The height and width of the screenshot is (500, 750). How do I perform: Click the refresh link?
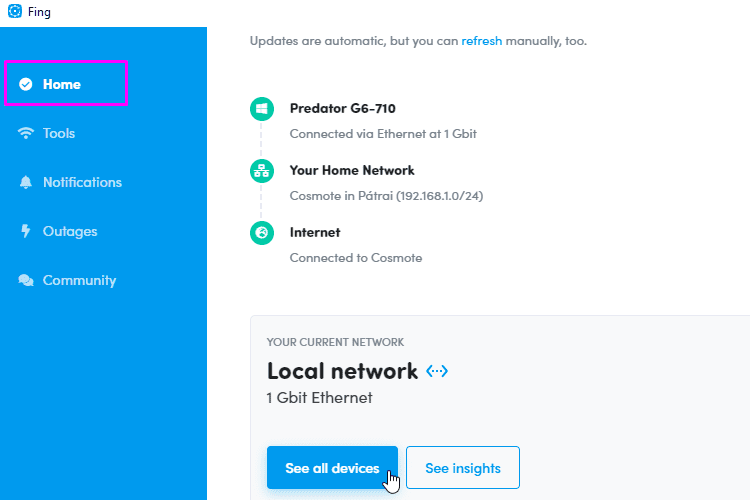(x=481, y=41)
